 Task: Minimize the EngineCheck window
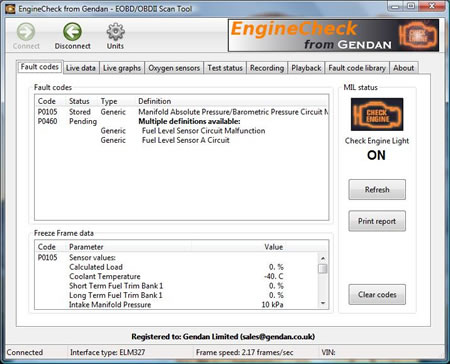tap(396, 6)
